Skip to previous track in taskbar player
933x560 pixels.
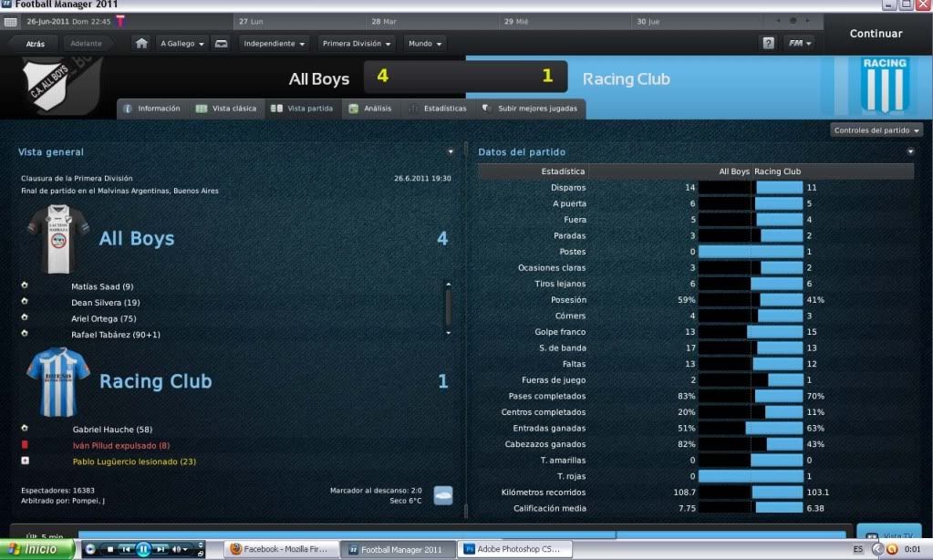[x=126, y=549]
